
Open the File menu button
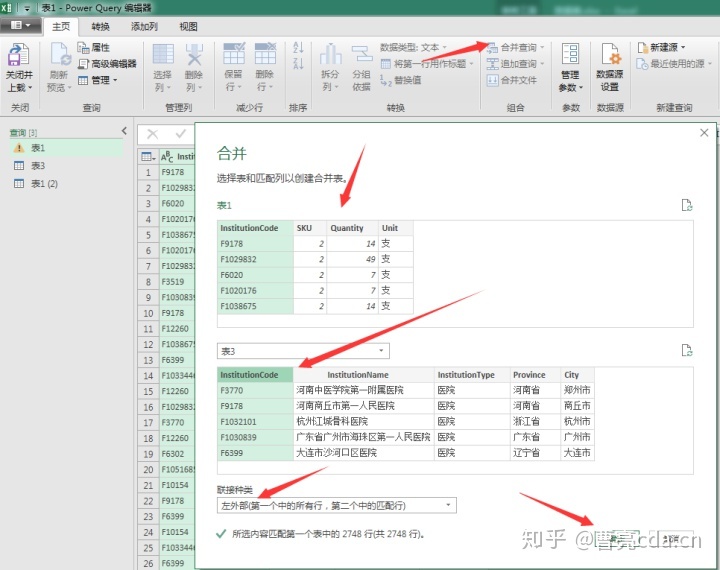[21, 25]
